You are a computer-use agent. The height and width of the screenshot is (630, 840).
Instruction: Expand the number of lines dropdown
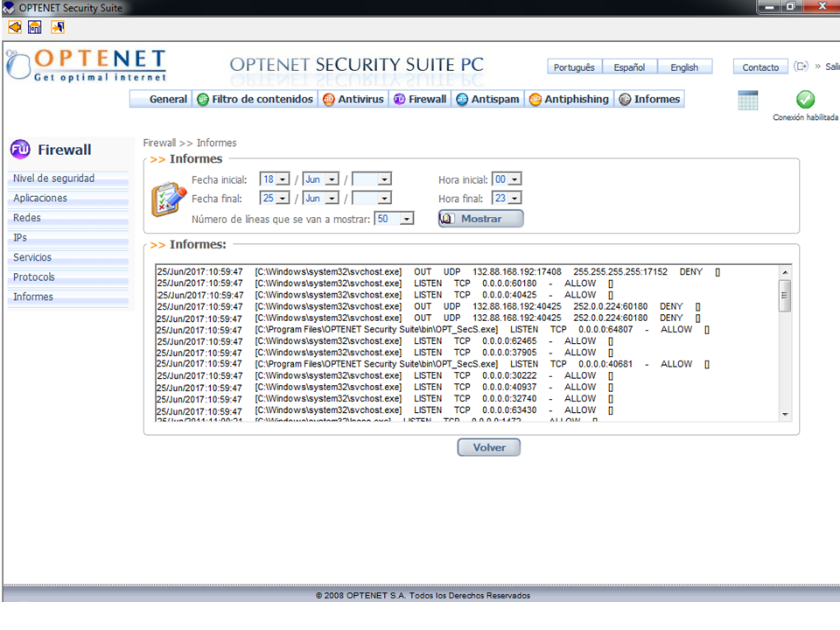click(406, 219)
